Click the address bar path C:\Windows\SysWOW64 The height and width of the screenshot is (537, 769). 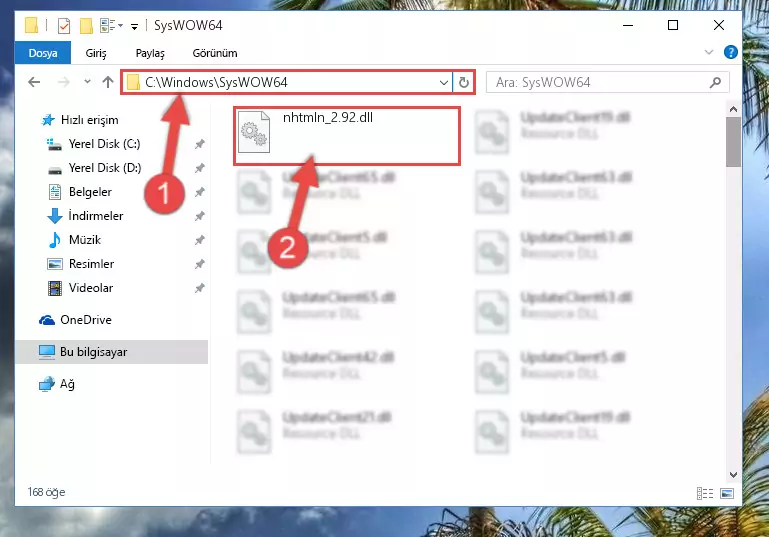point(216,82)
